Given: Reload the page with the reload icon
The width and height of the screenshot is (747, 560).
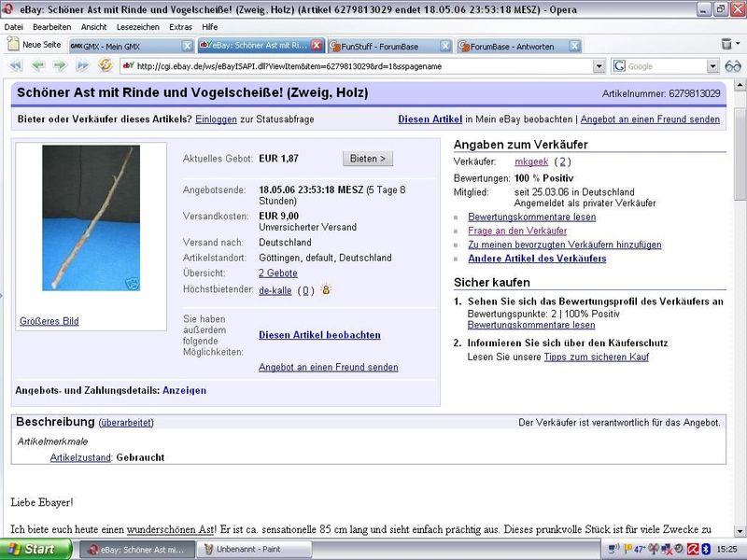Looking at the screenshot, I should pos(106,64).
